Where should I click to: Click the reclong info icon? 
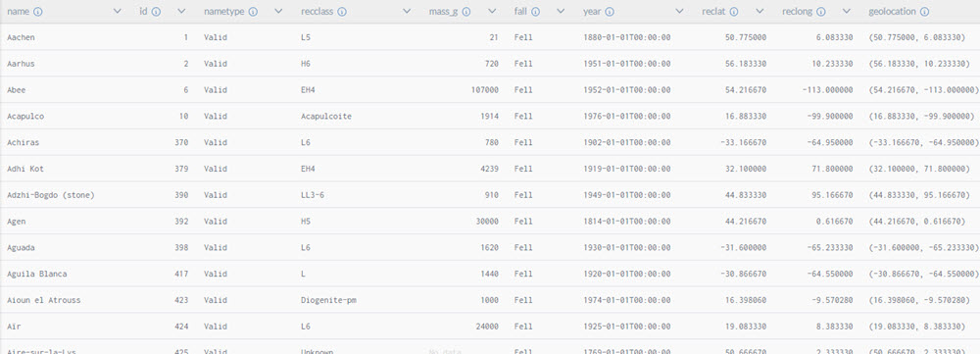click(821, 12)
